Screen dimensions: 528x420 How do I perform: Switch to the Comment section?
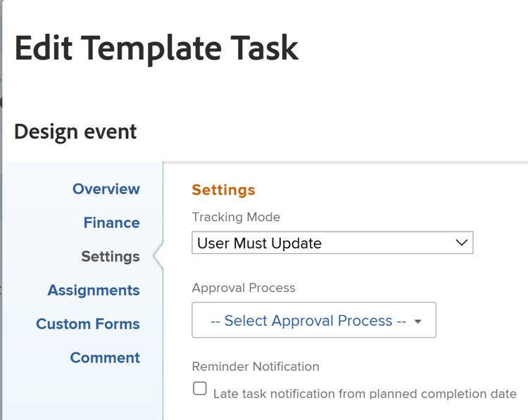[105, 357]
